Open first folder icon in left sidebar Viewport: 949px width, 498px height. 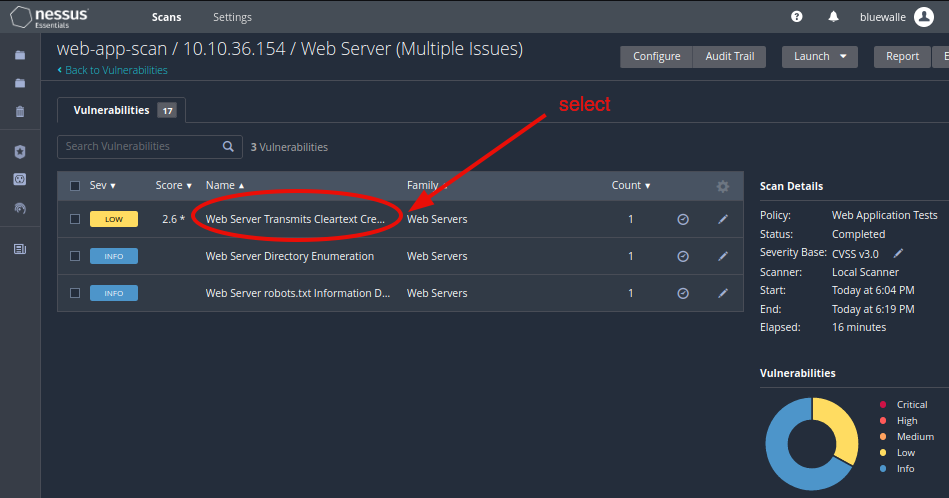(x=20, y=55)
